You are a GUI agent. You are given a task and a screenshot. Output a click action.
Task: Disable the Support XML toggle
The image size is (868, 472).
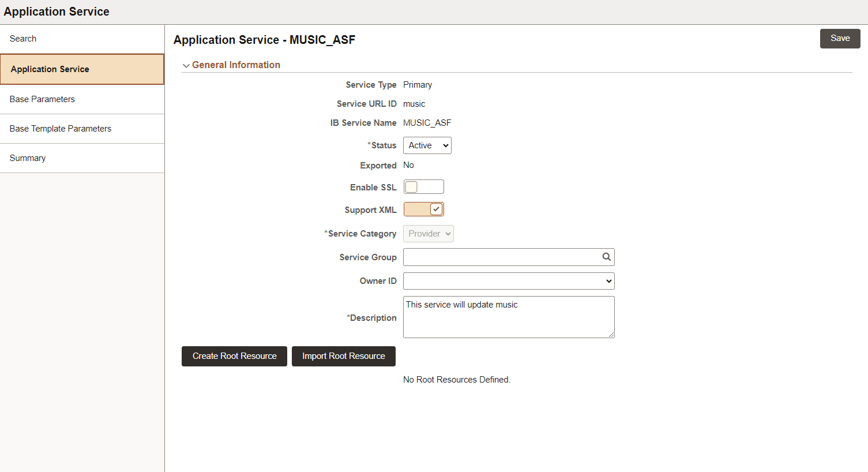pos(424,209)
